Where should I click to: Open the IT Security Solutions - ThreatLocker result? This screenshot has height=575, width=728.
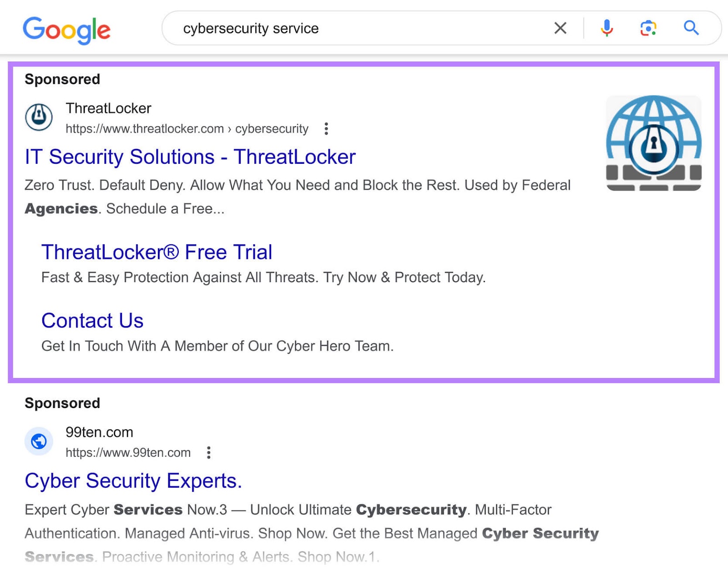point(190,157)
